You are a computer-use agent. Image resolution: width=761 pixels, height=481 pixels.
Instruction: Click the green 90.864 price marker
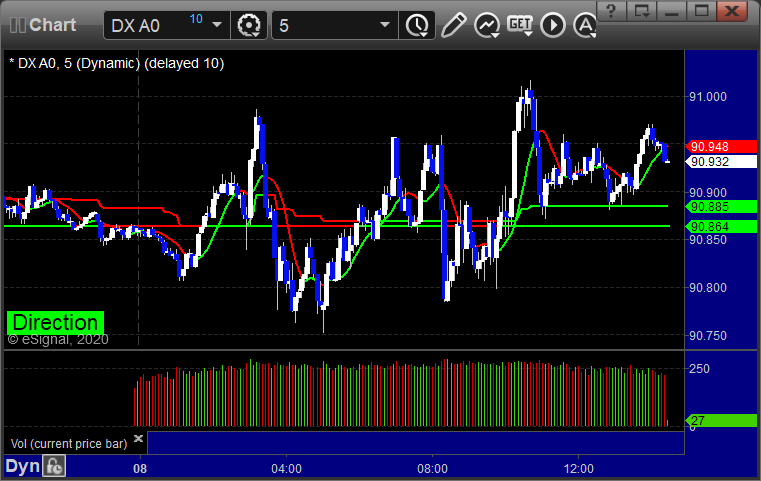721,227
